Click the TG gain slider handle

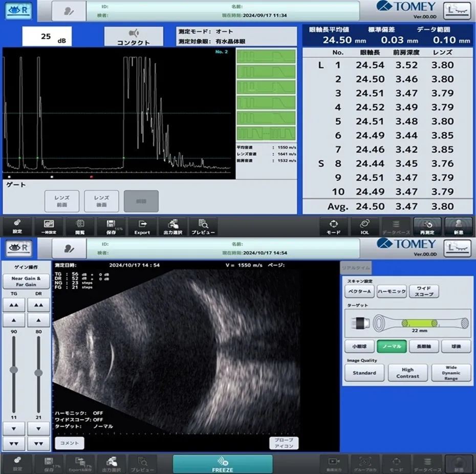pos(14,370)
